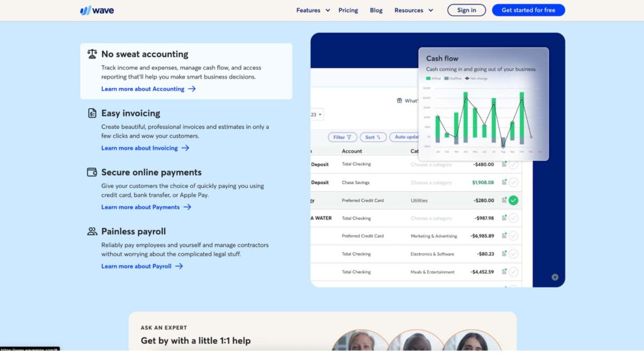Pause the carousel using the bottom-right pause icon
644x362 pixels.
point(555,277)
